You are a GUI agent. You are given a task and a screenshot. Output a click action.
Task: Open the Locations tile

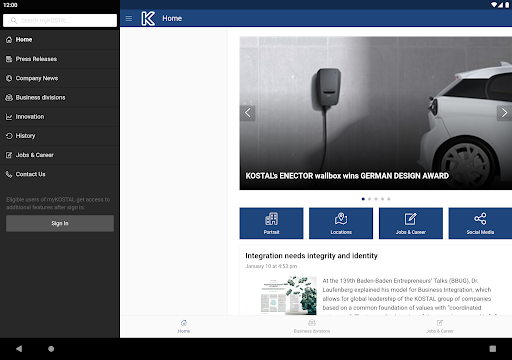tap(341, 223)
